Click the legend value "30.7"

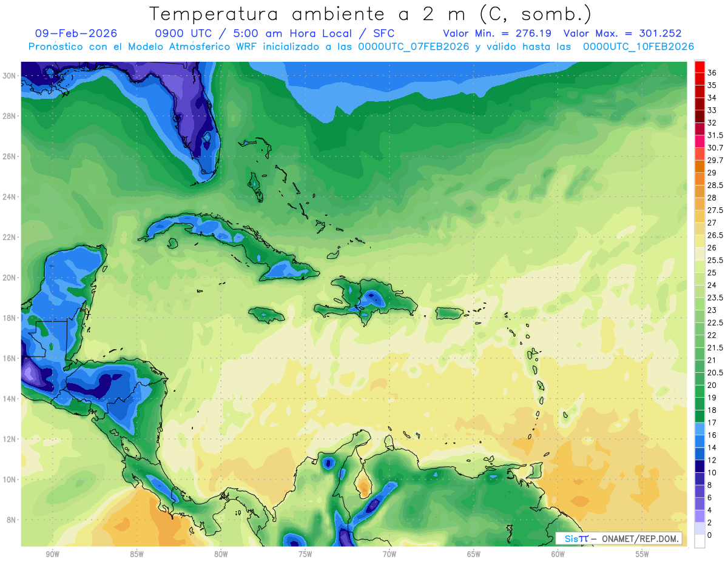[x=715, y=148]
